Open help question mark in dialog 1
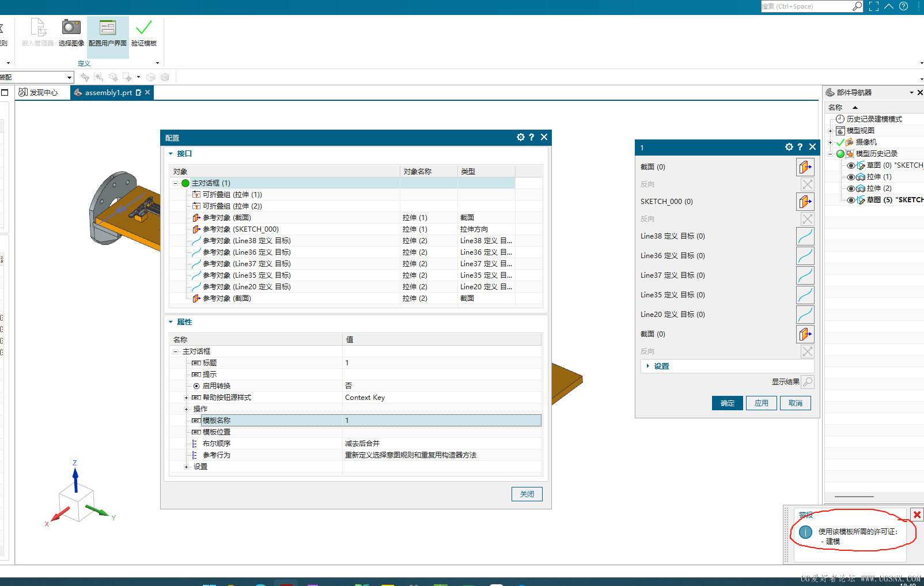 [x=800, y=147]
